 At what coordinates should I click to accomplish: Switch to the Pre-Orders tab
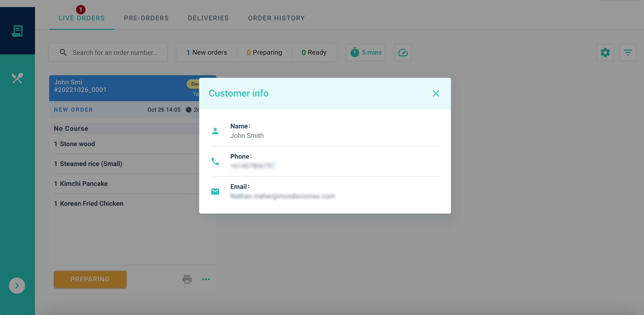(x=146, y=18)
